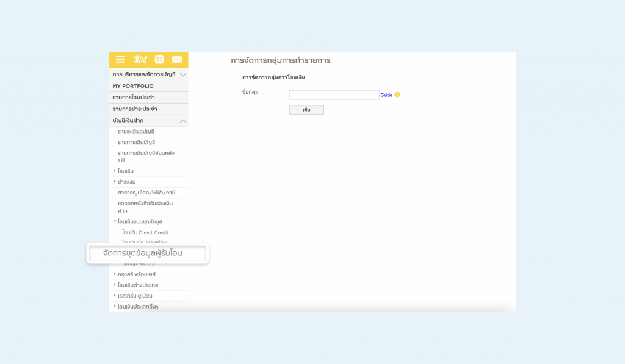Screen dimensions: 625x364
Task: Open MY PORTFOLIO menu item
Action: click(133, 86)
